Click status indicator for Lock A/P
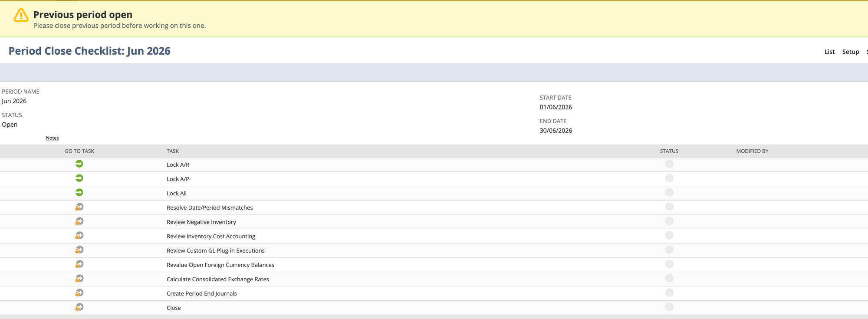Screen dimensions: 868x319 coord(669,178)
